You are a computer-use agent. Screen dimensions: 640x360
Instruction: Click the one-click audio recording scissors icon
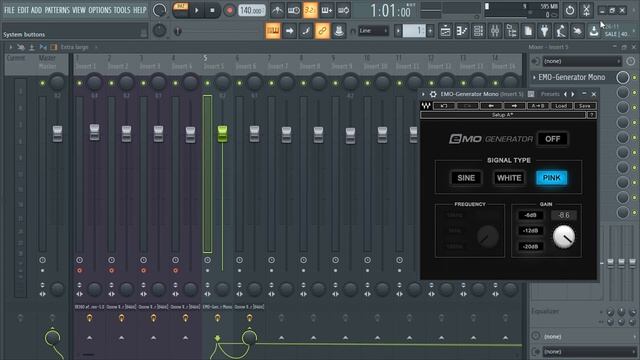click(x=586, y=10)
